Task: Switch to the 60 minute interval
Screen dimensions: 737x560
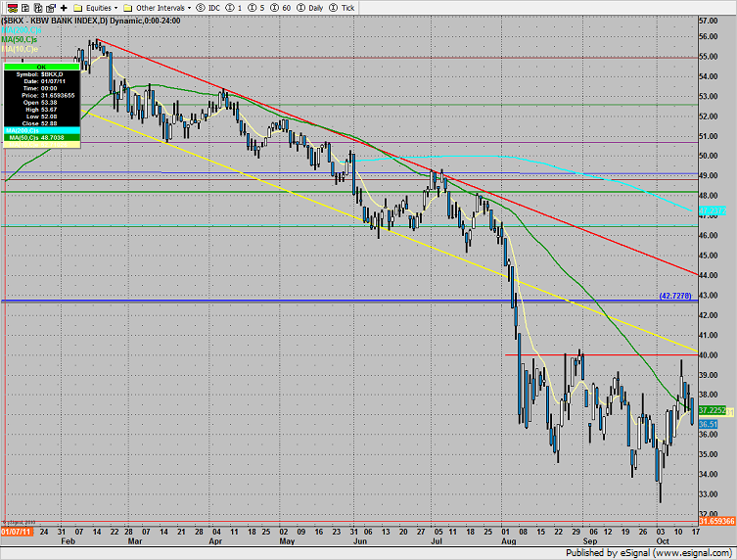Action: pos(280,8)
